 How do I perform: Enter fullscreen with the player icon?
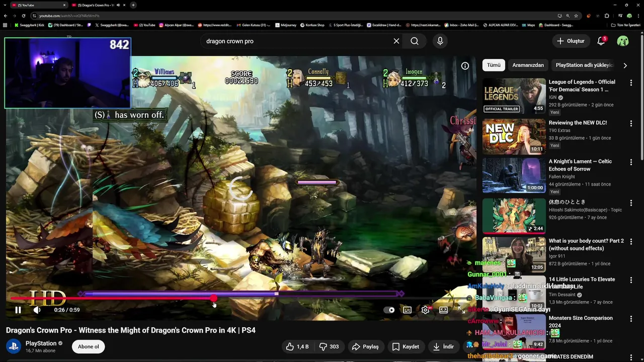[x=461, y=310]
